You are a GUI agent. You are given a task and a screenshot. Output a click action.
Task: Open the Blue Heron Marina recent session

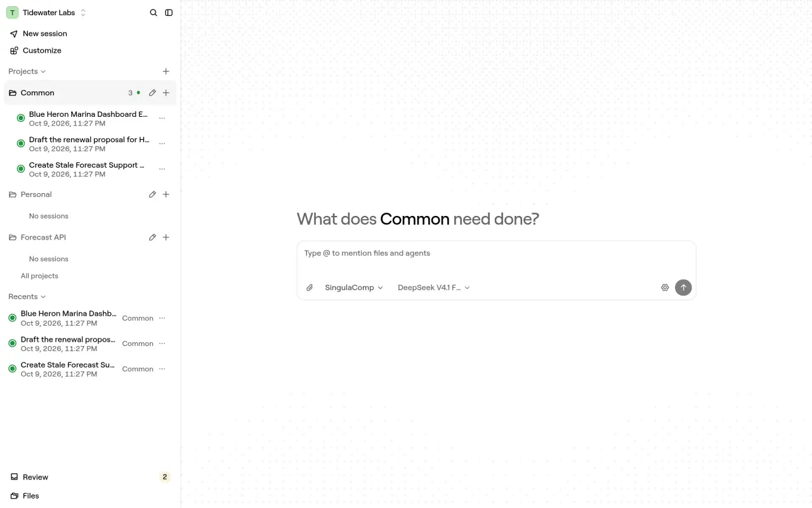pos(69,318)
